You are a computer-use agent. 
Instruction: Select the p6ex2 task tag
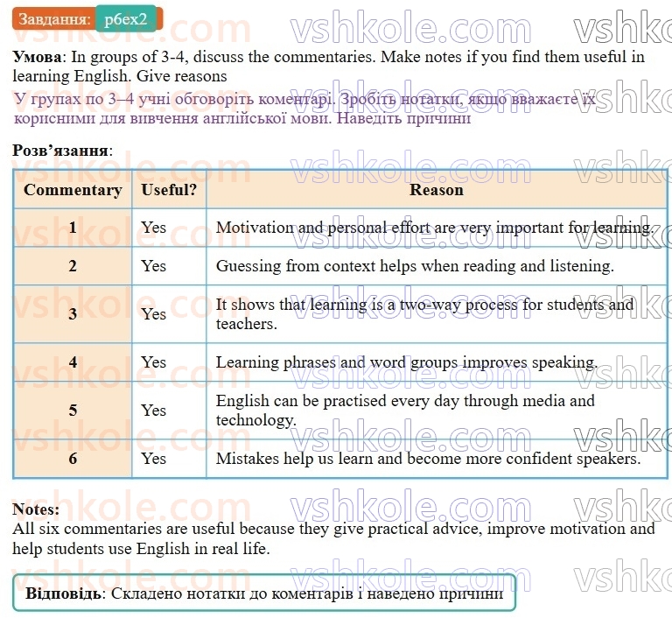tap(126, 19)
